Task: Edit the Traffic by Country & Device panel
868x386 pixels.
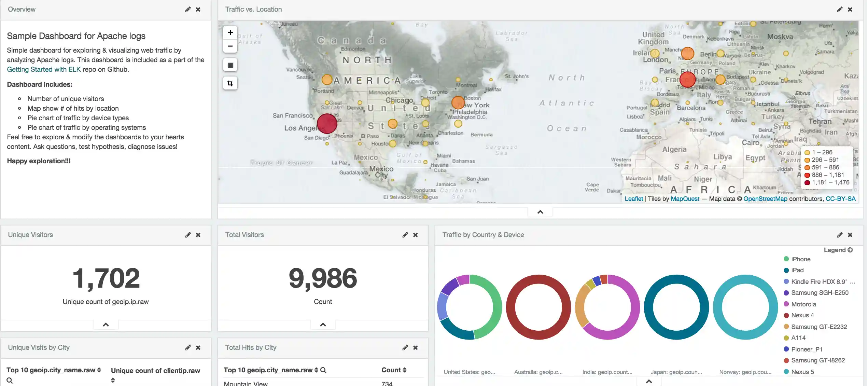Action: (x=839, y=235)
